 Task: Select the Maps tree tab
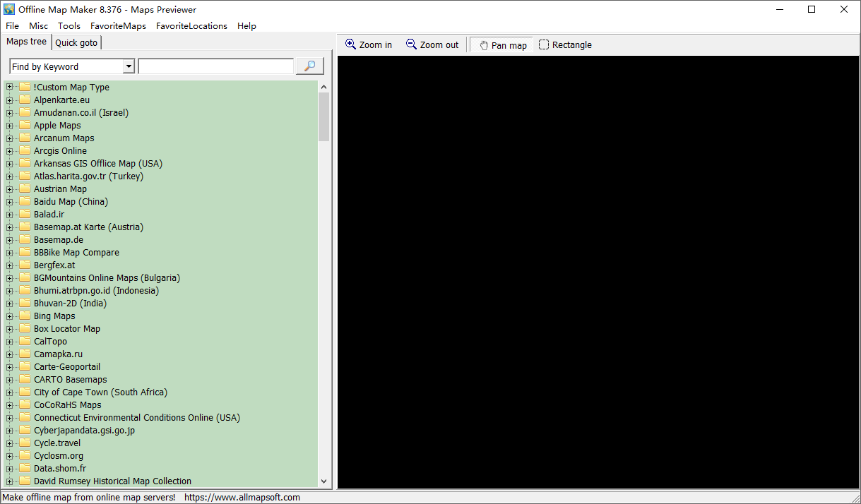(26, 42)
